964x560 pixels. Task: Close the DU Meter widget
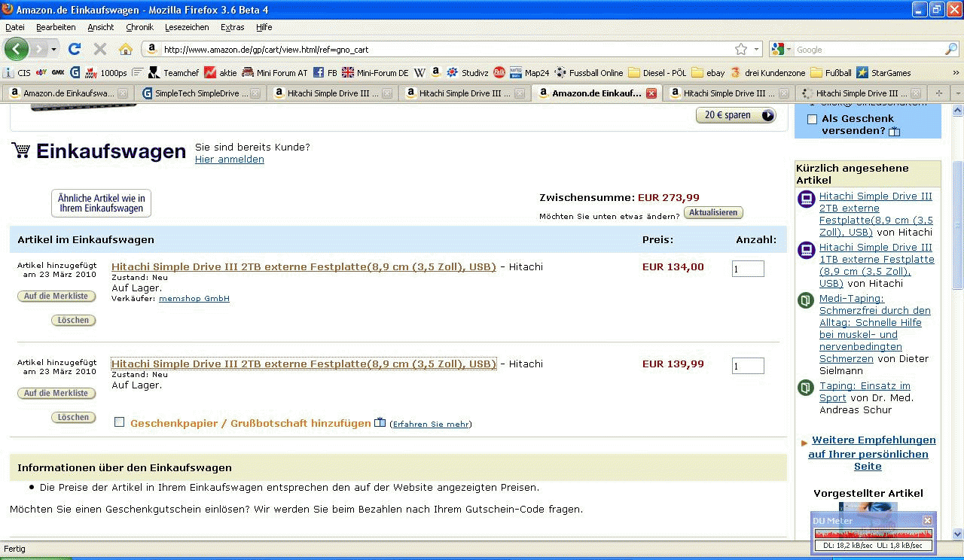pos(927,520)
